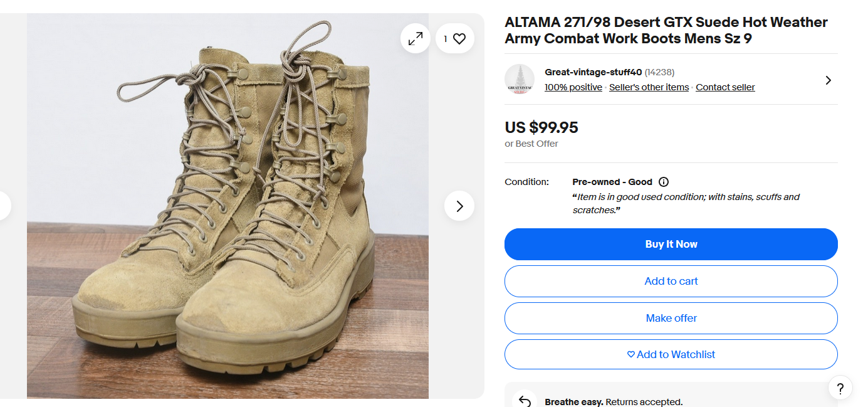The image size is (868, 407).
Task: Click the seller feedback count 14238
Action: [659, 72]
